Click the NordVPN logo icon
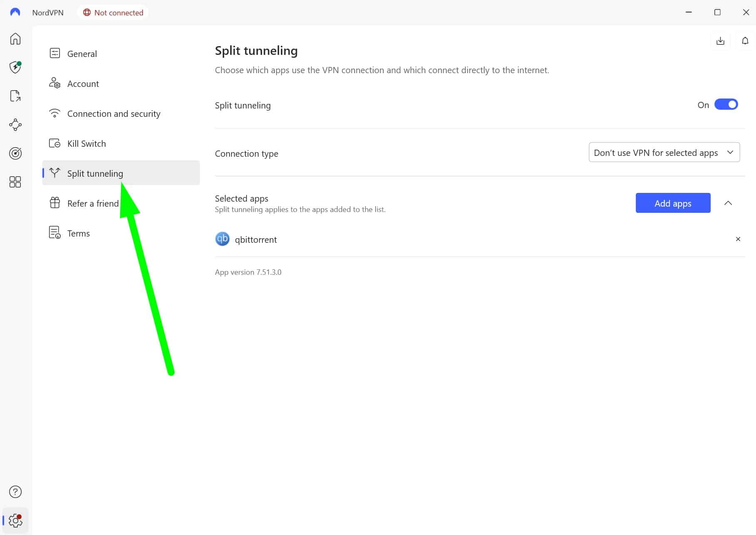The height and width of the screenshot is (535, 756). tap(15, 12)
